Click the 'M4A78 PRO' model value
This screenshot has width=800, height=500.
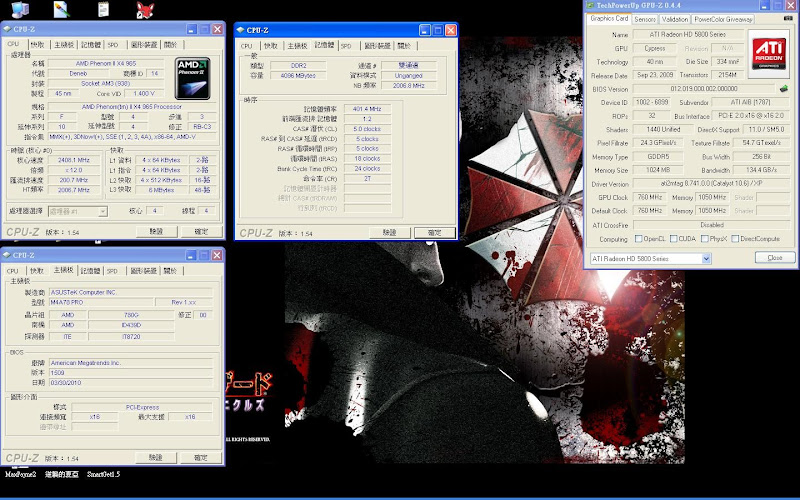click(x=101, y=303)
